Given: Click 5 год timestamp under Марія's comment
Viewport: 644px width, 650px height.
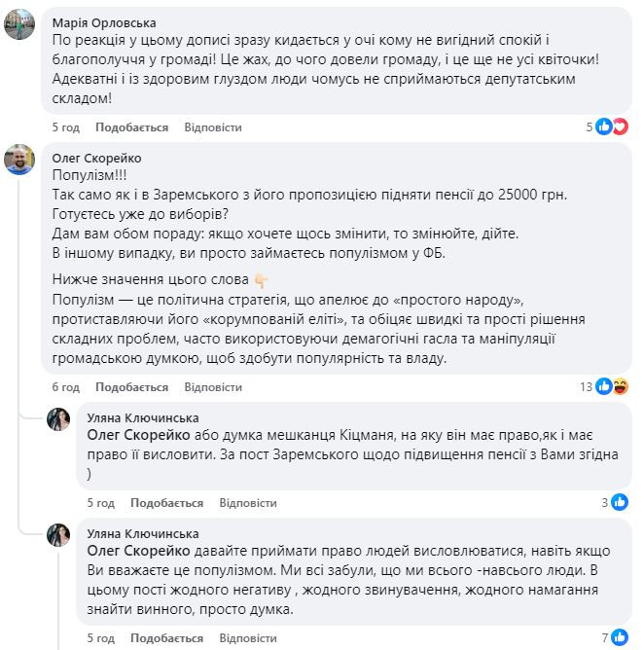Looking at the screenshot, I should pos(65,127).
